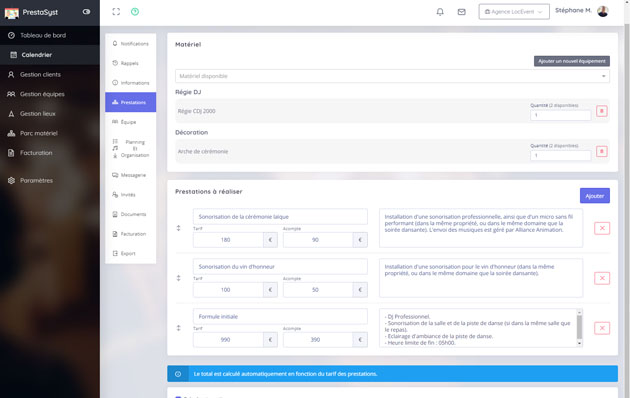This screenshot has width=630, height=398.
Task: Open the notifications bell icon
Action: click(x=440, y=12)
